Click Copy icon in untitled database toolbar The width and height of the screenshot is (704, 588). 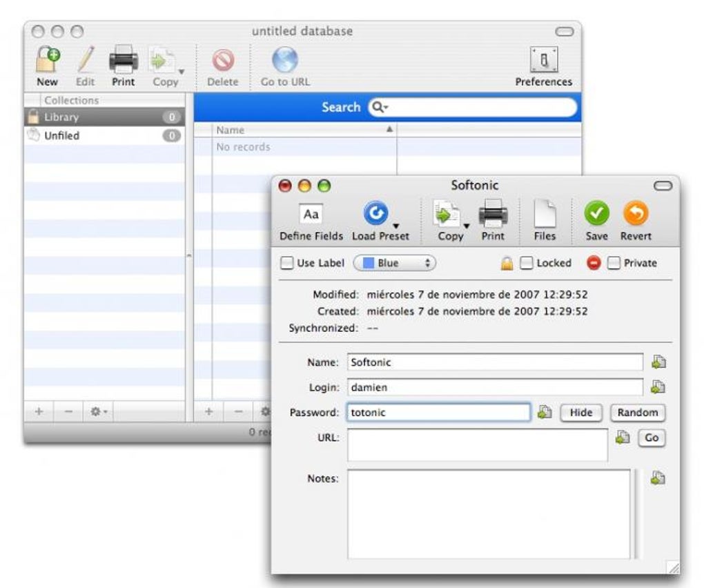click(162, 60)
